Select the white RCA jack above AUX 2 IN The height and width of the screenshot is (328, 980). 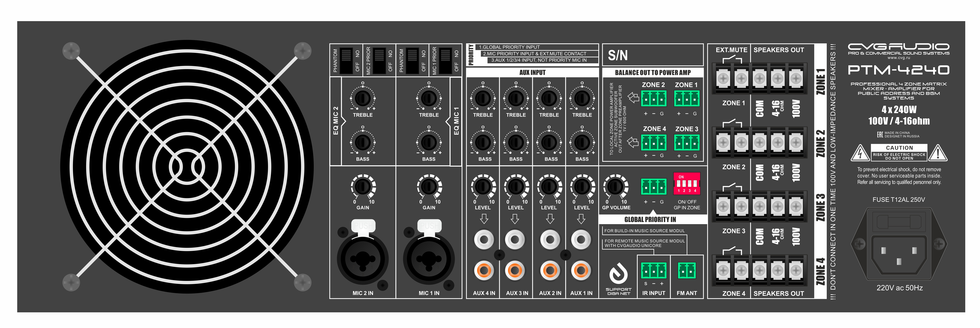[550, 240]
